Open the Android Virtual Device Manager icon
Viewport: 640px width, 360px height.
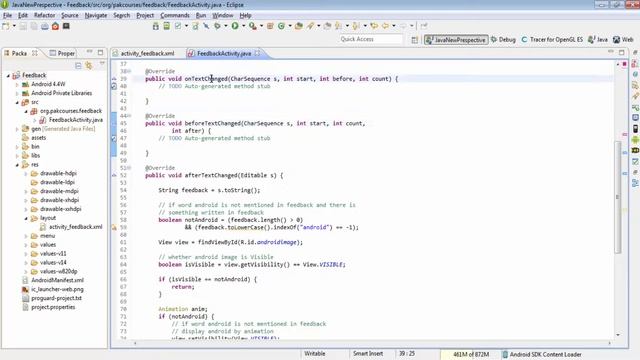[167, 26]
